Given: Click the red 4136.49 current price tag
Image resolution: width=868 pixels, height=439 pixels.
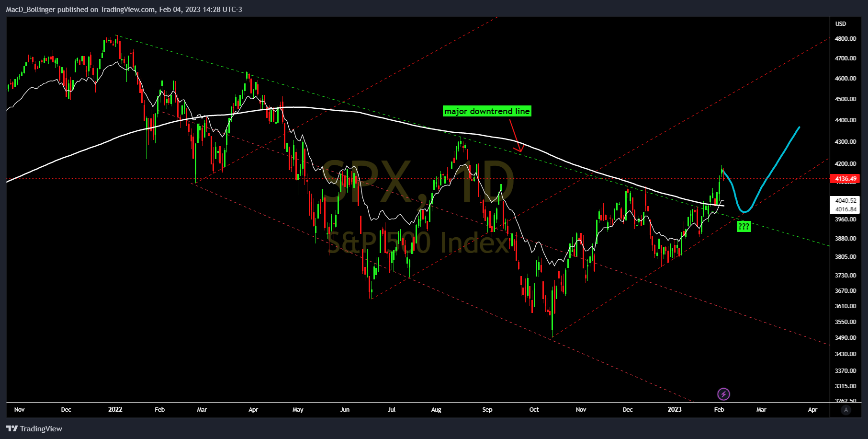Looking at the screenshot, I should pos(845,179).
